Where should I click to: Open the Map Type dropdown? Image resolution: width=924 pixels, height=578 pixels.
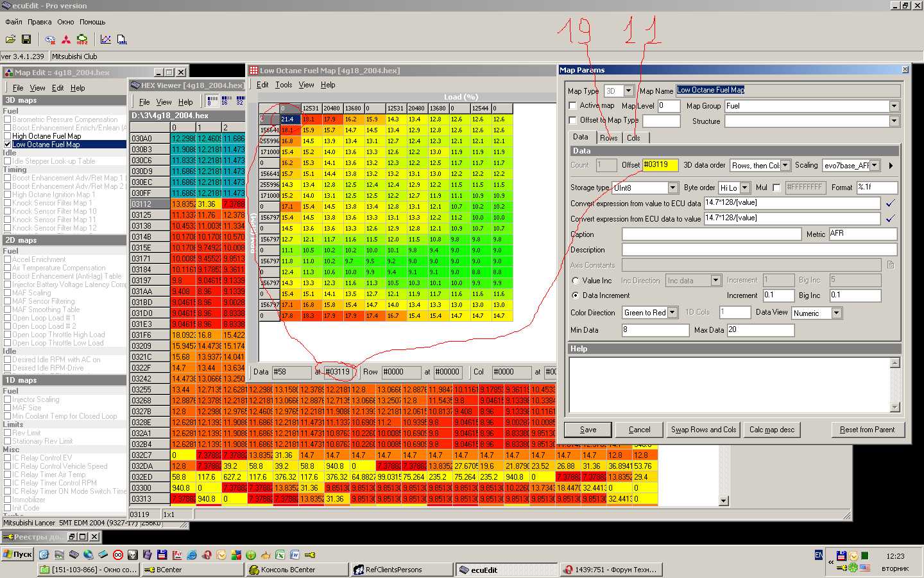[628, 91]
